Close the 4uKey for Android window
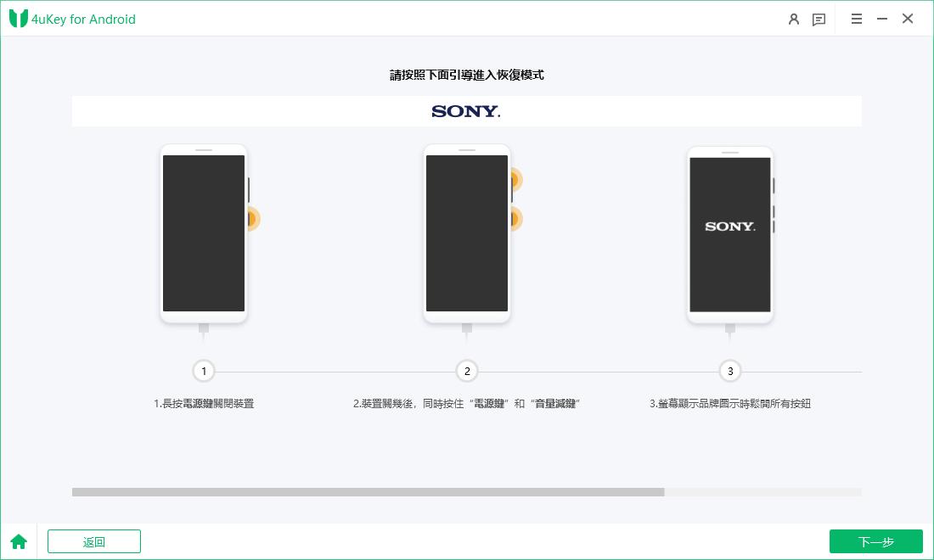Image resolution: width=934 pixels, height=560 pixels. [908, 19]
